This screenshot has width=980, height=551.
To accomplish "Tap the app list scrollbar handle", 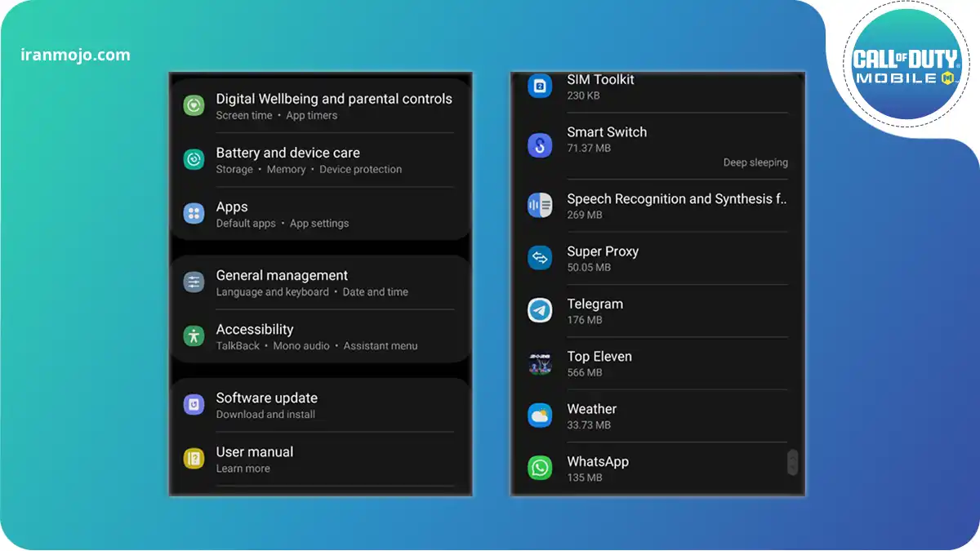I will pyautogui.click(x=791, y=463).
